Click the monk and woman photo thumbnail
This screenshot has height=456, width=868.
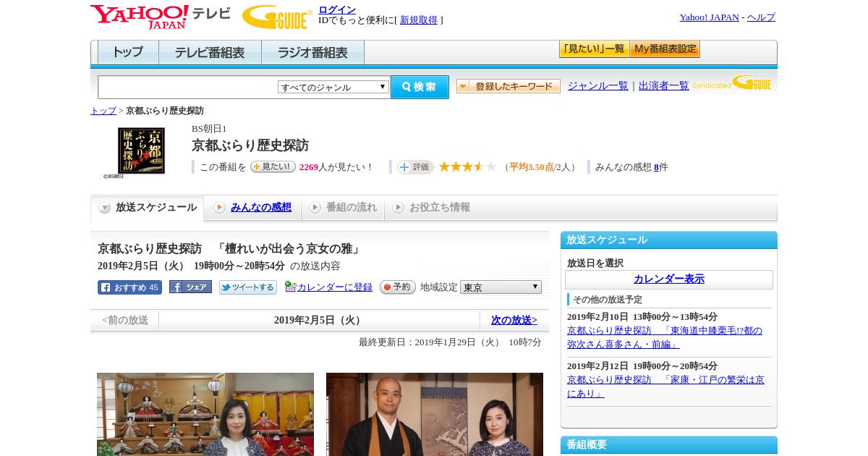click(435, 414)
